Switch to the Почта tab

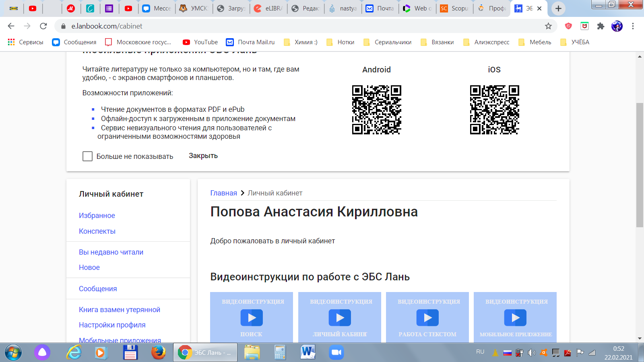380,8
